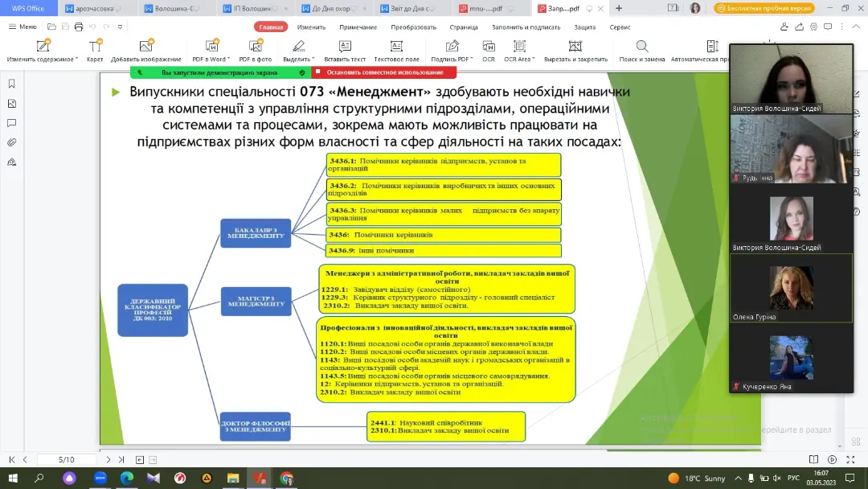Switch to the Защита ribbon tab
The image size is (868, 489).
point(584,27)
